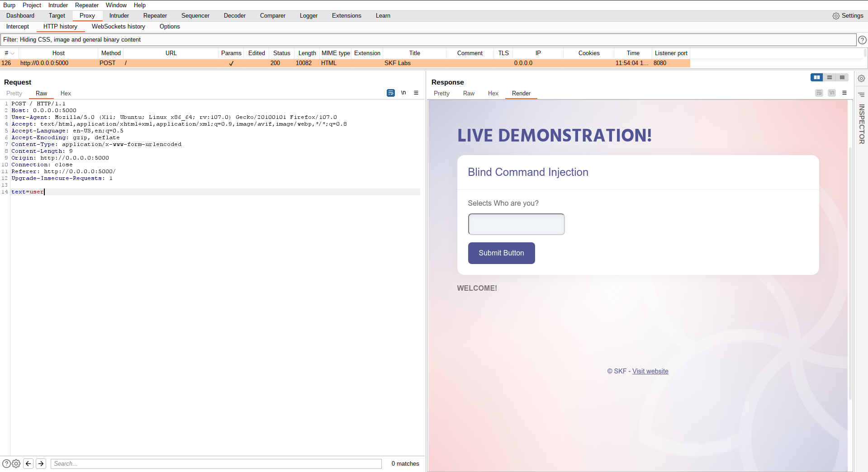Sort by the MIME type column header

pos(336,53)
